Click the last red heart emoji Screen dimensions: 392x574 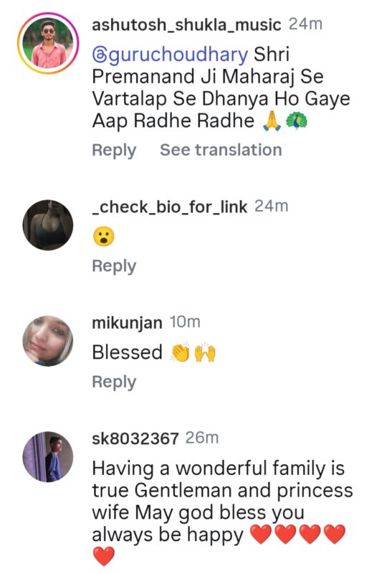click(104, 556)
